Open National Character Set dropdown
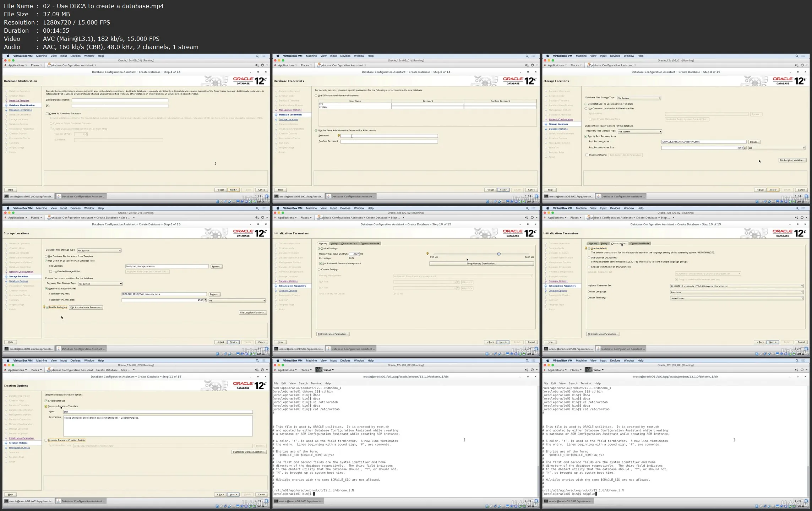This screenshot has height=511, width=812. point(737,286)
